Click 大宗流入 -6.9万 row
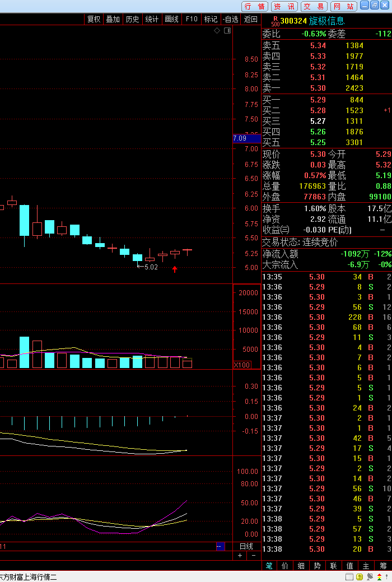 coord(326,264)
